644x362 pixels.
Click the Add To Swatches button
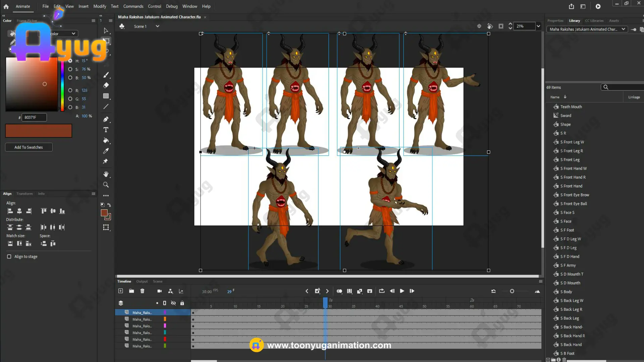pyautogui.click(x=29, y=147)
